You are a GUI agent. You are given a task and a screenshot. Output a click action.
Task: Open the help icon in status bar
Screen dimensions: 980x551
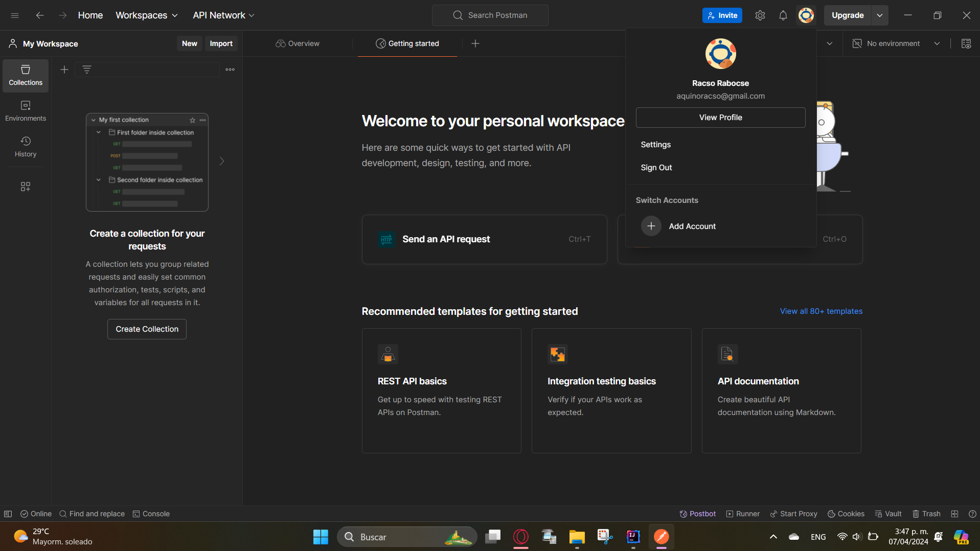click(x=972, y=514)
